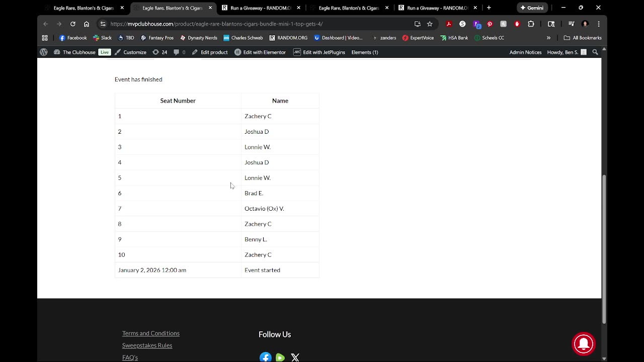Open the X social icon in footer
This screenshot has height=362, width=644.
point(295,357)
